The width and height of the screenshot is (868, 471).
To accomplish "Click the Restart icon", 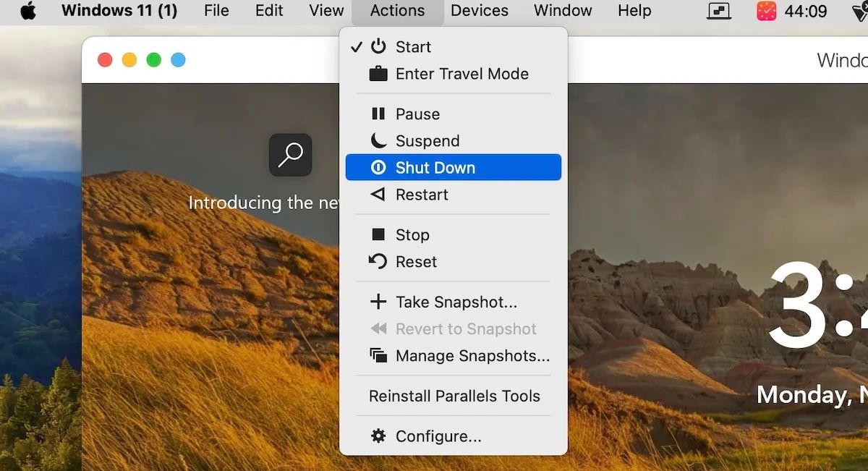I will click(x=378, y=194).
